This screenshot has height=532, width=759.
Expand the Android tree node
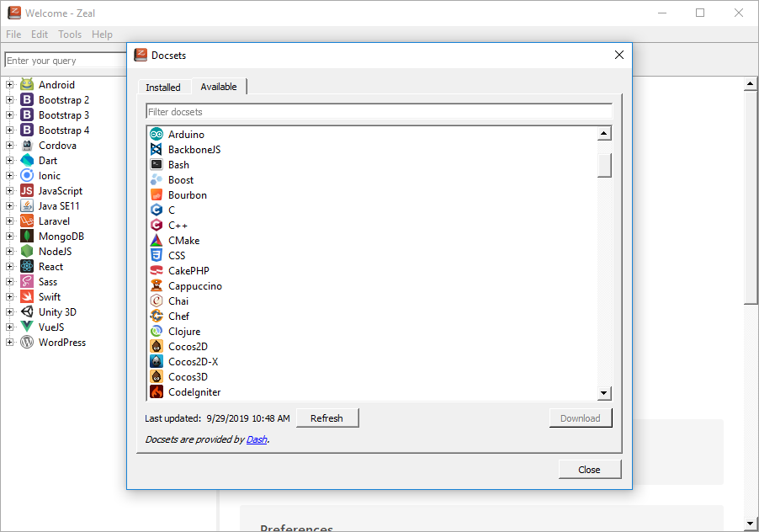pos(9,84)
